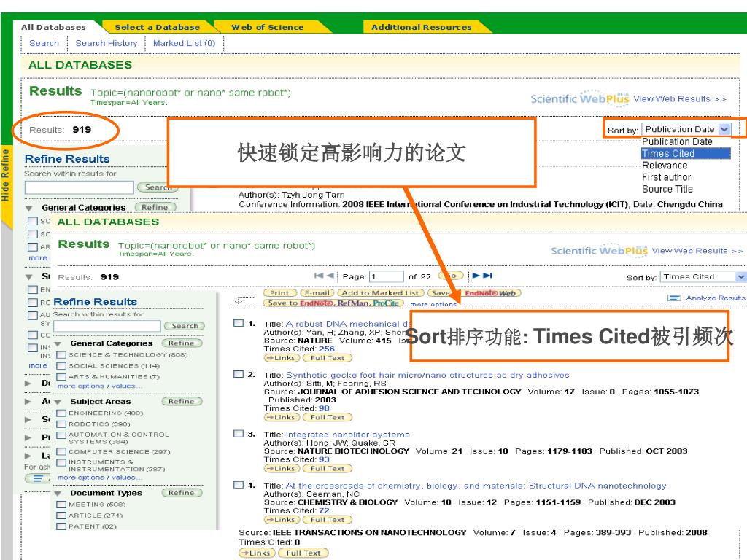Check SCIENCE & TECHNOLOGY (808) category
747x560 pixels.
click(x=61, y=355)
